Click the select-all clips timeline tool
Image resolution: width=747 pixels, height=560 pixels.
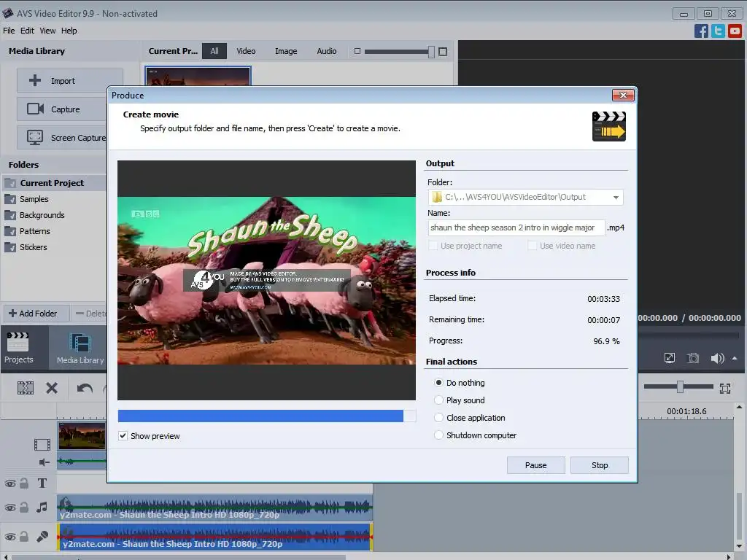pyautogui.click(x=26, y=388)
